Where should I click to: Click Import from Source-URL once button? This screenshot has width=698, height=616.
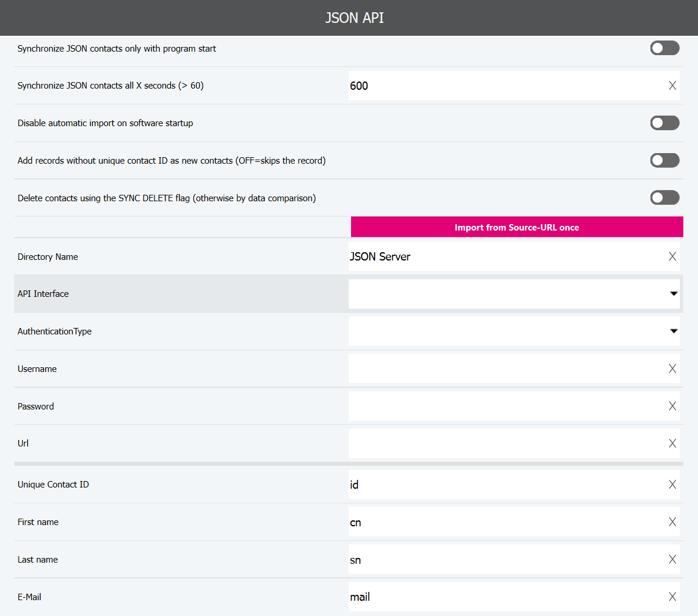[x=517, y=227]
